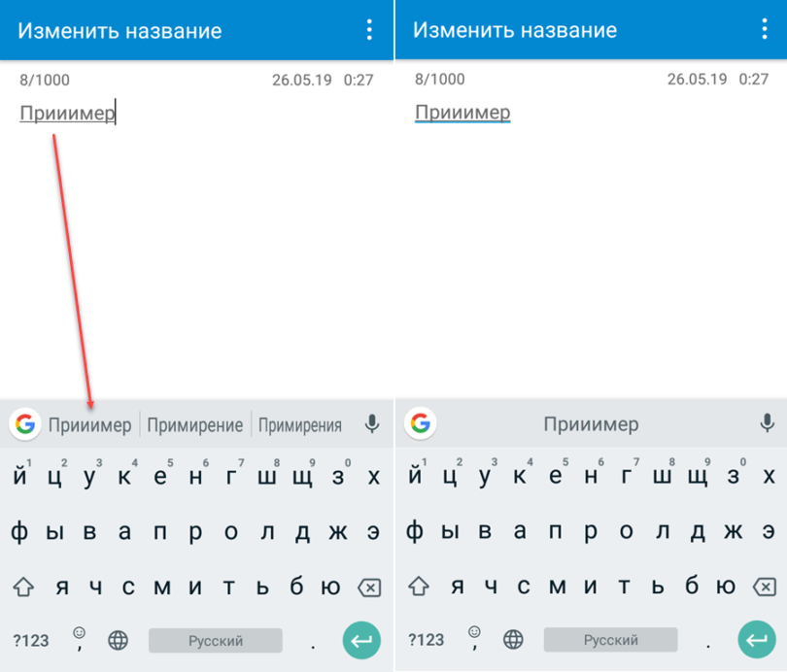Image resolution: width=787 pixels, height=672 pixels.
Task: Choose suggestion "Примирение" in suggestion bar
Action: click(x=194, y=425)
